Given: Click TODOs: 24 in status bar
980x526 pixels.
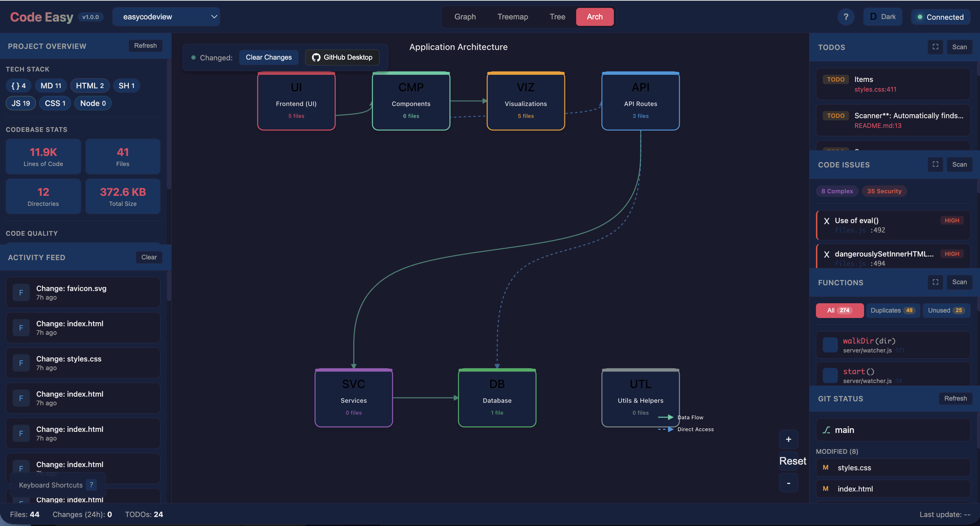Looking at the screenshot, I should click(144, 514).
